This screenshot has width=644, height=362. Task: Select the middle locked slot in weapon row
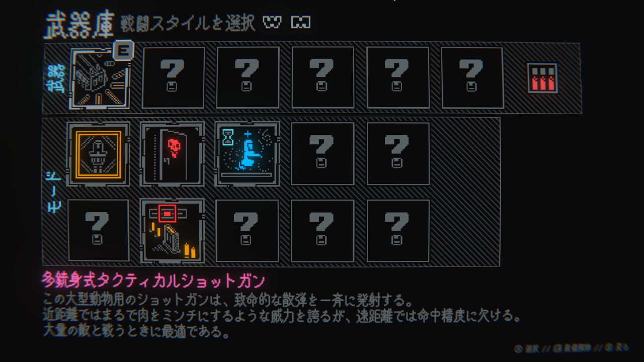click(323, 78)
